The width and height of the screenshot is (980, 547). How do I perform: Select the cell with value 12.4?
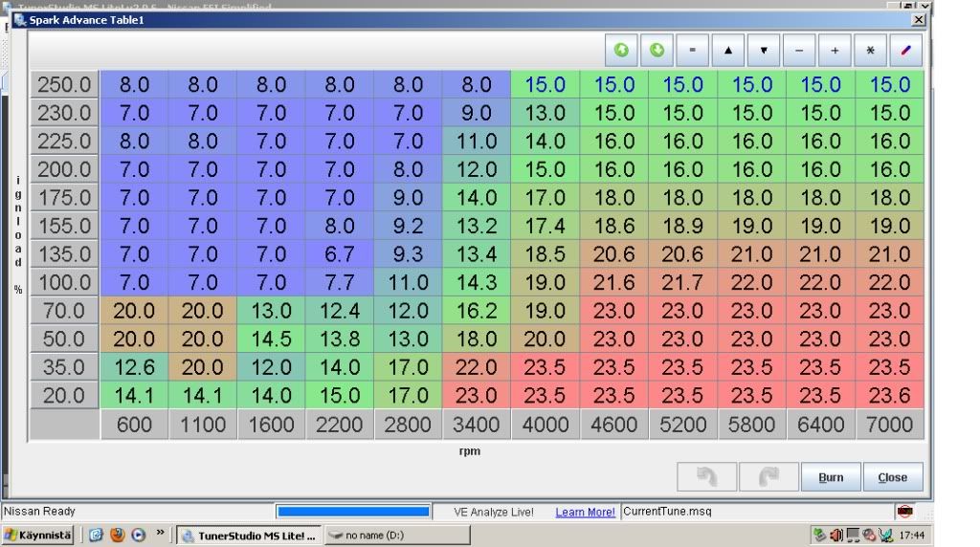[x=340, y=311]
